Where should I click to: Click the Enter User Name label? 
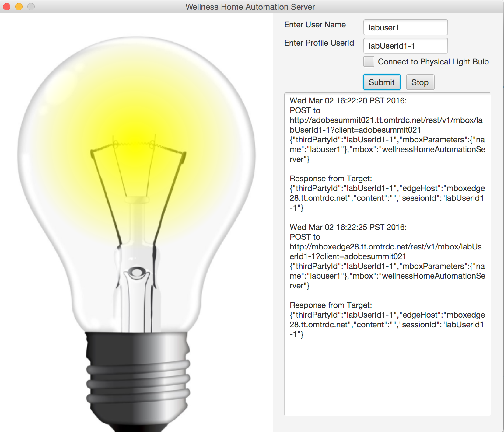(315, 25)
